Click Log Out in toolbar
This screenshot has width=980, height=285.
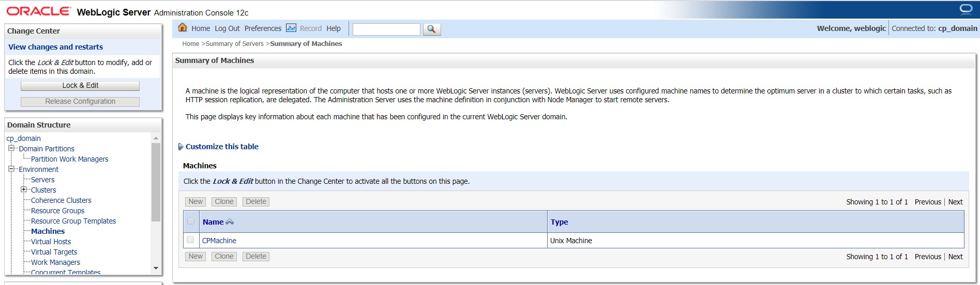pos(227,28)
